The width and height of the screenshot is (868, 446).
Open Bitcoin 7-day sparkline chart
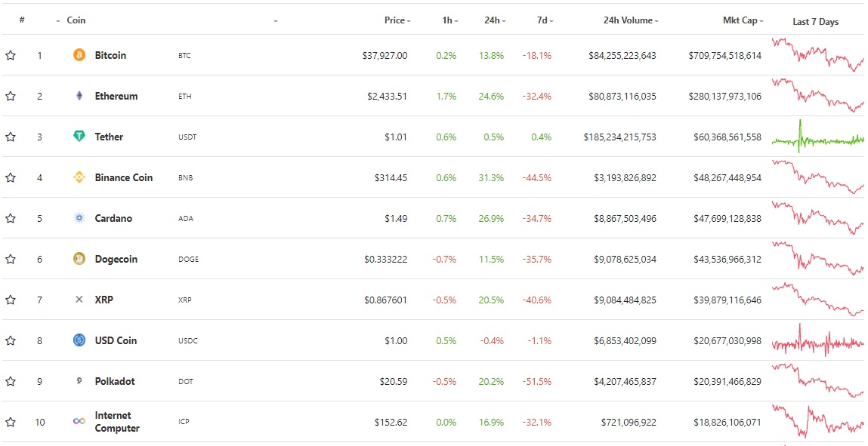(817, 55)
